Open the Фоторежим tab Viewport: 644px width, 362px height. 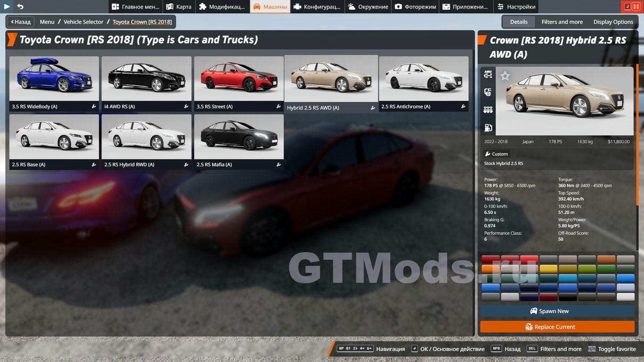[x=415, y=7]
